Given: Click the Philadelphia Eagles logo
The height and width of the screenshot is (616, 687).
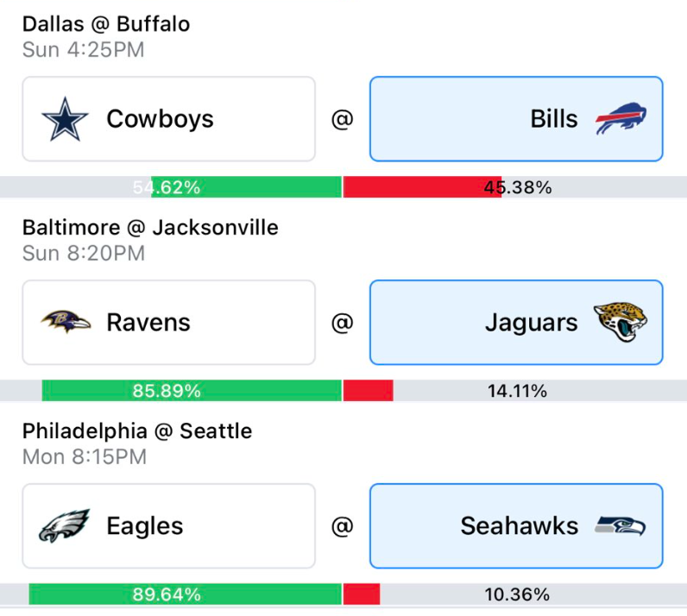Looking at the screenshot, I should click(x=65, y=525).
